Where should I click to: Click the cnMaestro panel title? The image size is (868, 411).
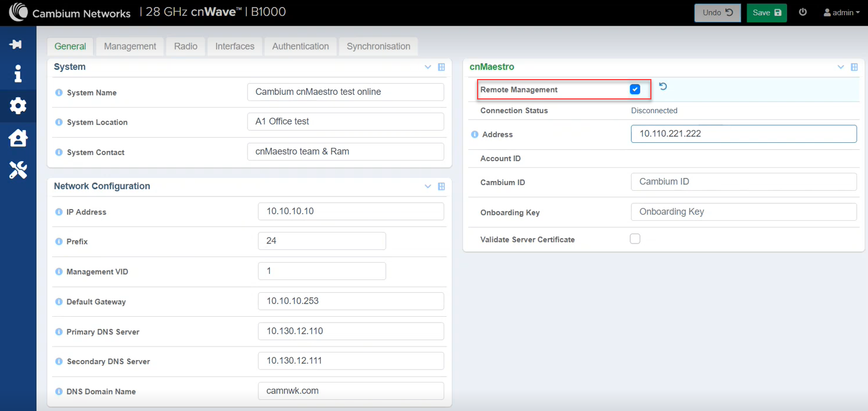492,67
